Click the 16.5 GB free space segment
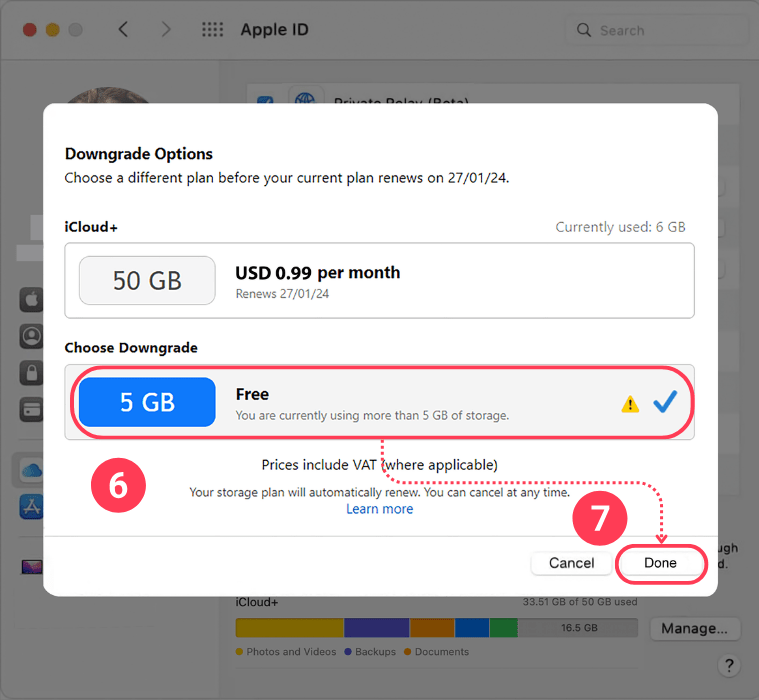Viewport: 759px width, 700px height. [x=578, y=628]
